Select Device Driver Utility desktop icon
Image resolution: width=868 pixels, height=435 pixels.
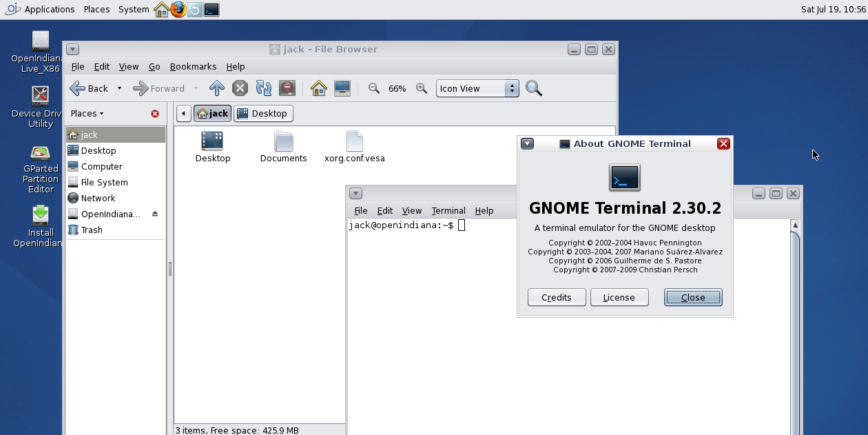click(x=41, y=108)
